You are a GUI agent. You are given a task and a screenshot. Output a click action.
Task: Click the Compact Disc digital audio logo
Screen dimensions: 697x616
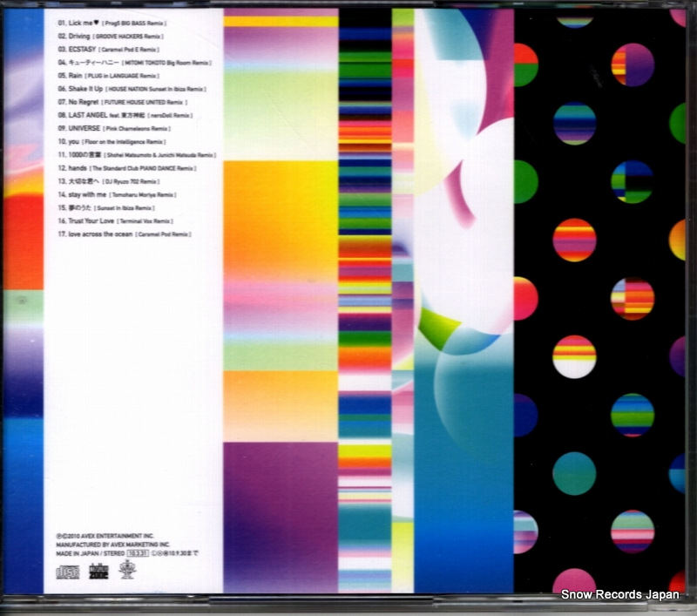click(x=68, y=572)
